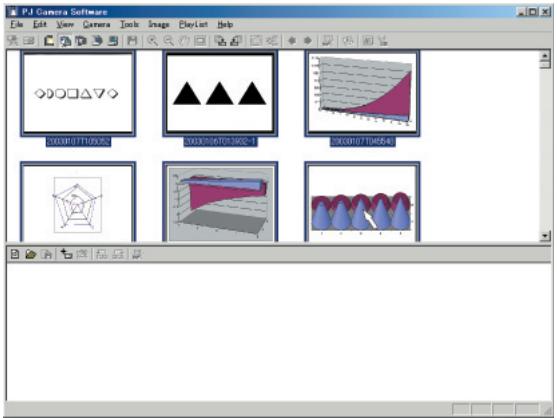Click the add-to-playlist arrow folder icon
Image resolution: width=557 pixels, height=418 pixels.
[66, 254]
